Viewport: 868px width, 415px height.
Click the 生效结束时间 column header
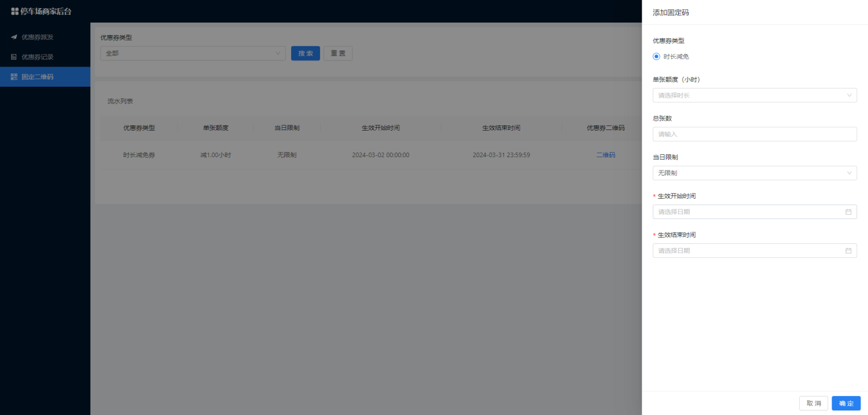(501, 128)
